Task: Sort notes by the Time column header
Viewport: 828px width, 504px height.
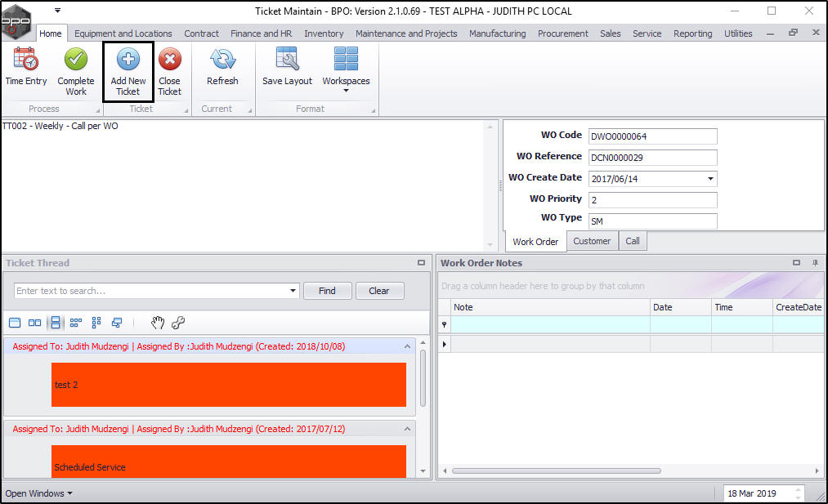Action: coord(742,307)
